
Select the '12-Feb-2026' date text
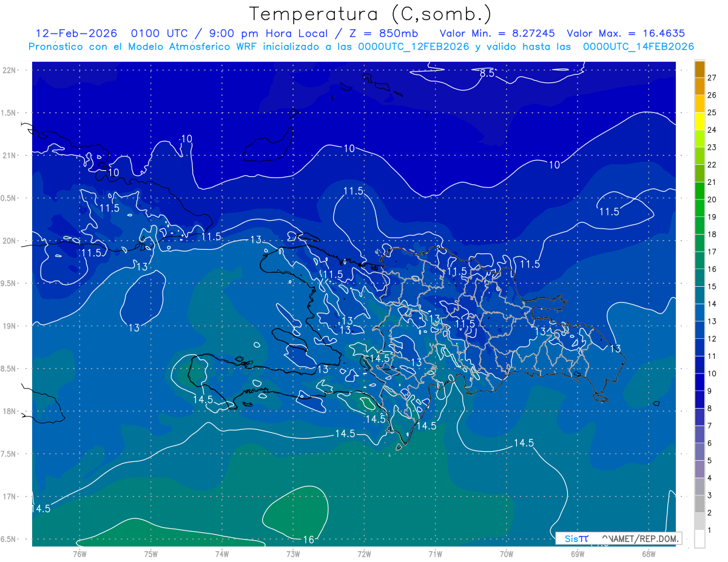coord(76,33)
